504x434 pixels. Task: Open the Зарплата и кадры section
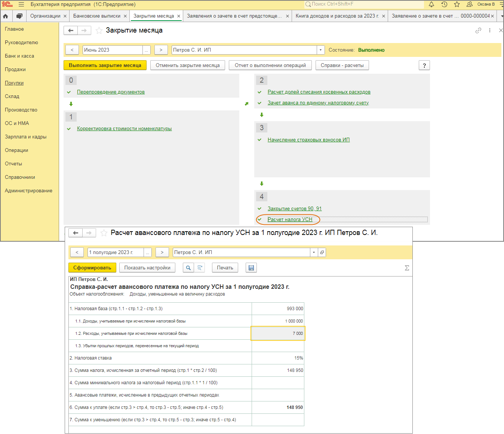26,137
